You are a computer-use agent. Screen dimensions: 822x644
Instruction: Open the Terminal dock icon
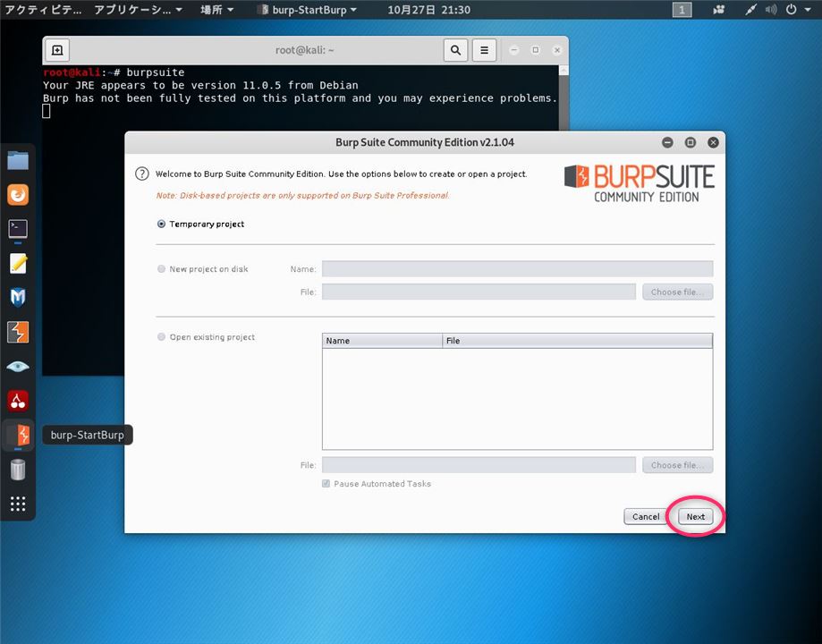click(18, 229)
